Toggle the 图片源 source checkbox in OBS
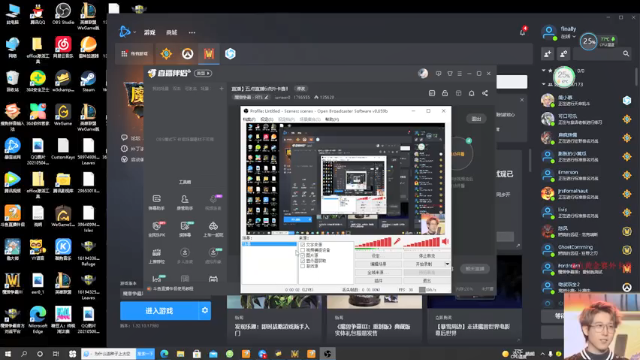The image size is (640, 360). pos(302,255)
